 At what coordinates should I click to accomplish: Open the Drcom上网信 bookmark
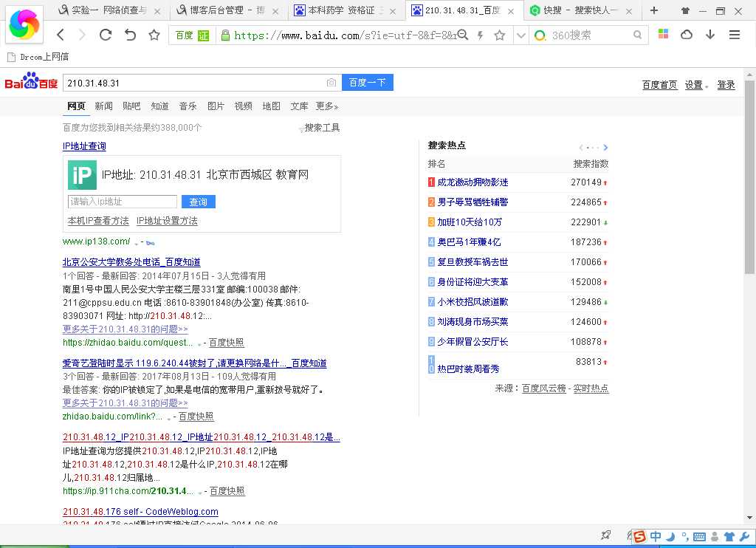[x=38, y=57]
